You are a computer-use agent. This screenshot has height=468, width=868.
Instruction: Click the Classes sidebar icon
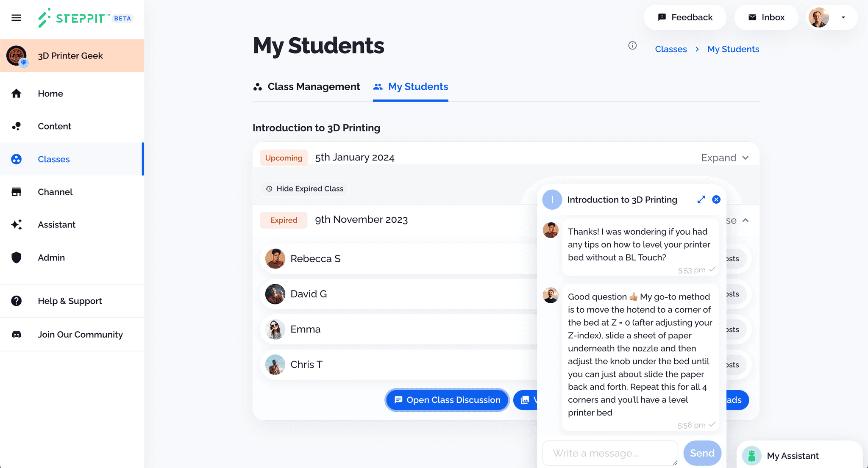pyautogui.click(x=16, y=159)
